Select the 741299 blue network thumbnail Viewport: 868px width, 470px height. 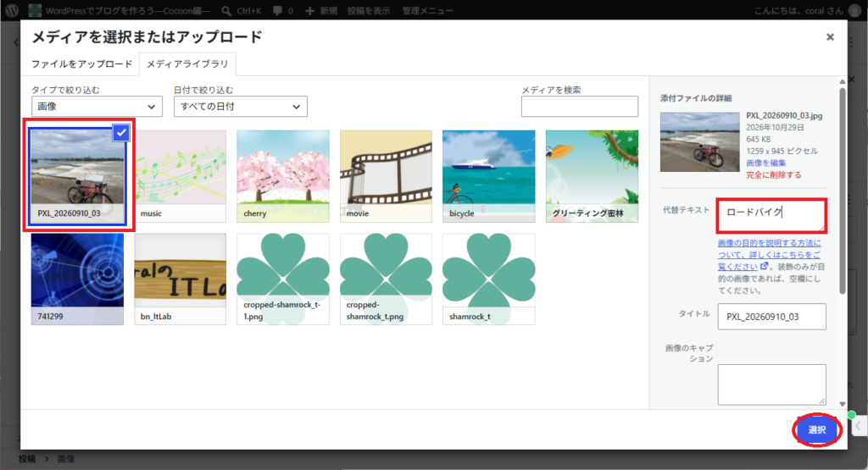pyautogui.click(x=77, y=279)
